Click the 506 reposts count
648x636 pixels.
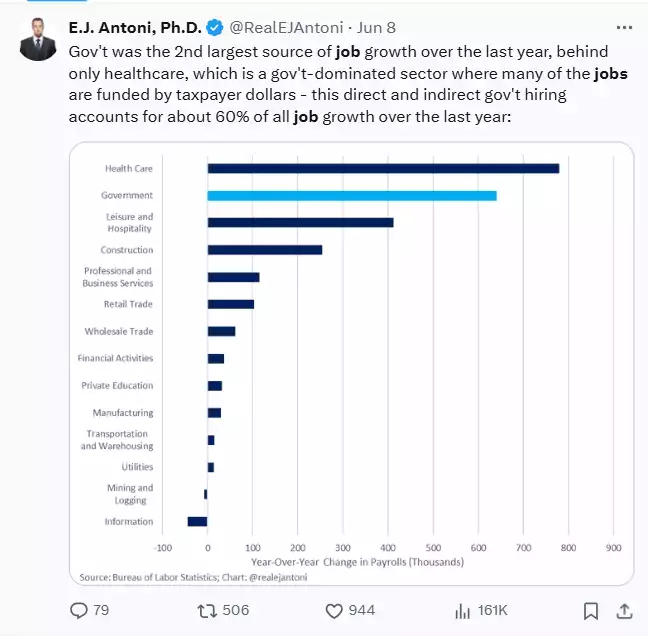[236, 610]
